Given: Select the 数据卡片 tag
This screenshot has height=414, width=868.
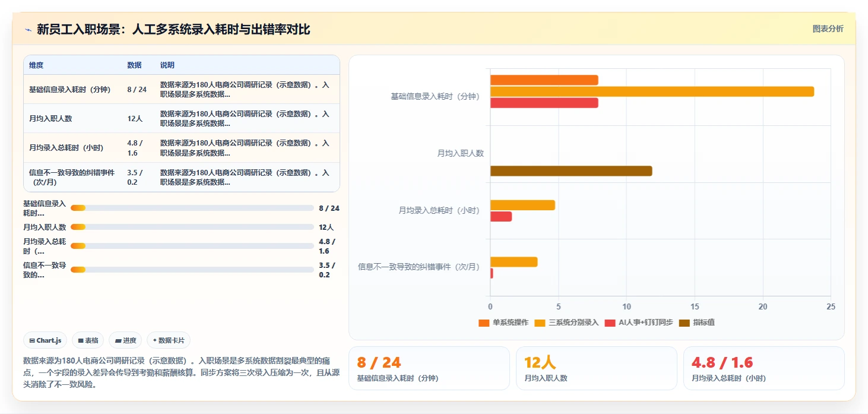Looking at the screenshot, I should [x=169, y=340].
